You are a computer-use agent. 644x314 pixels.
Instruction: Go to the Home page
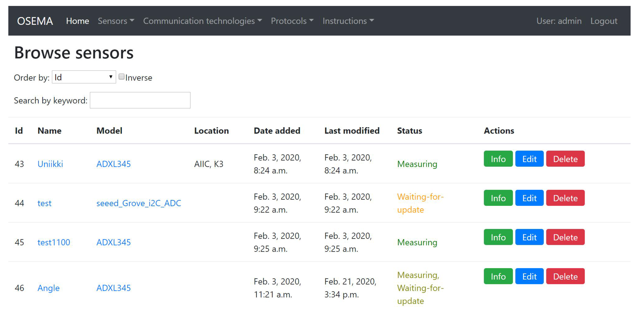[x=77, y=21]
